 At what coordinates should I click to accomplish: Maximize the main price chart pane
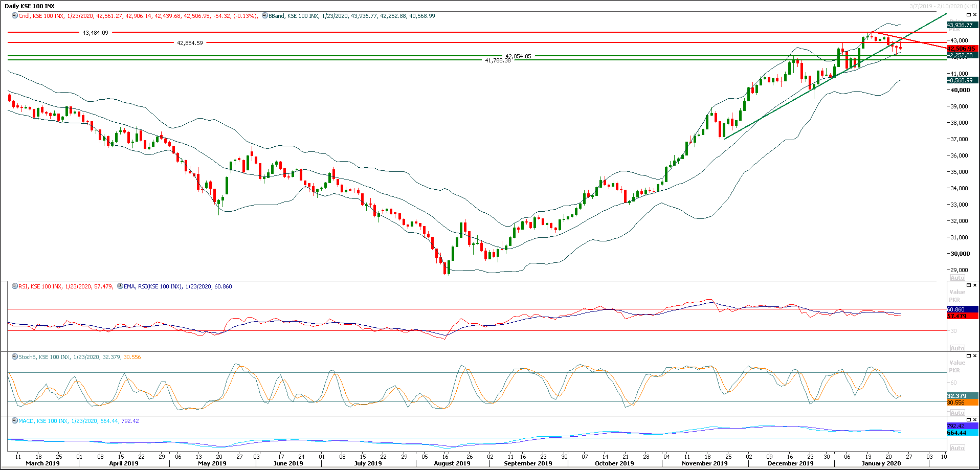tap(968, 15)
